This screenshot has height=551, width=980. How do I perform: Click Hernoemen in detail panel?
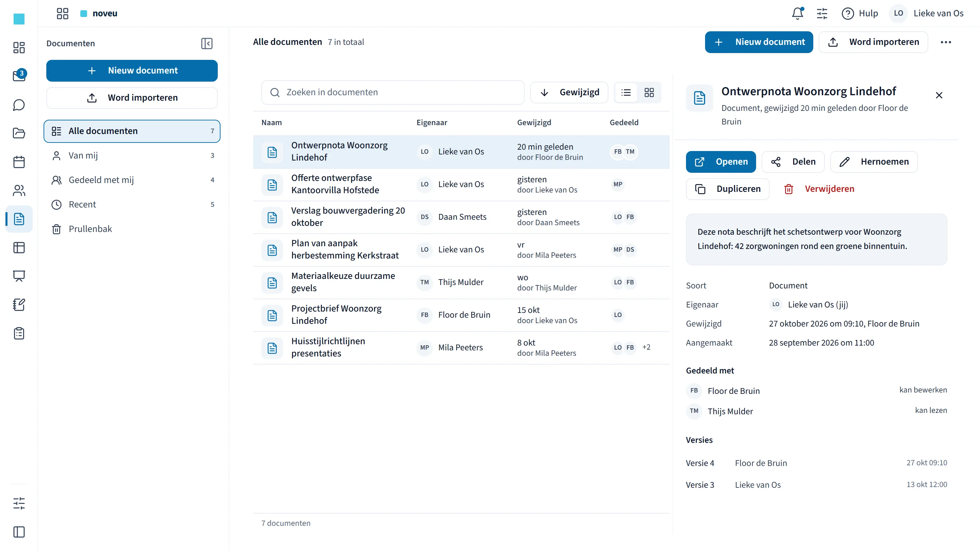click(x=874, y=162)
